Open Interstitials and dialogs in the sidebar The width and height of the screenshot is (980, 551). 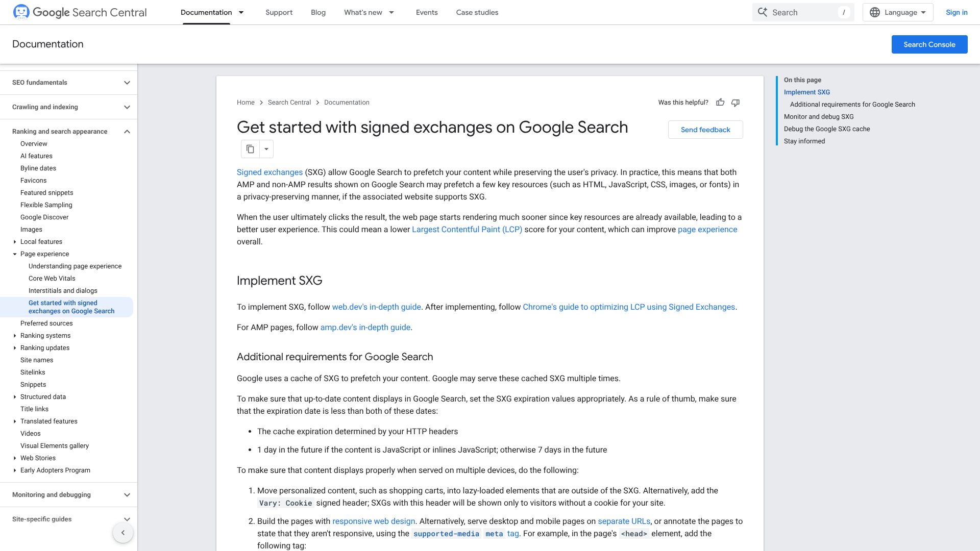[x=63, y=291]
